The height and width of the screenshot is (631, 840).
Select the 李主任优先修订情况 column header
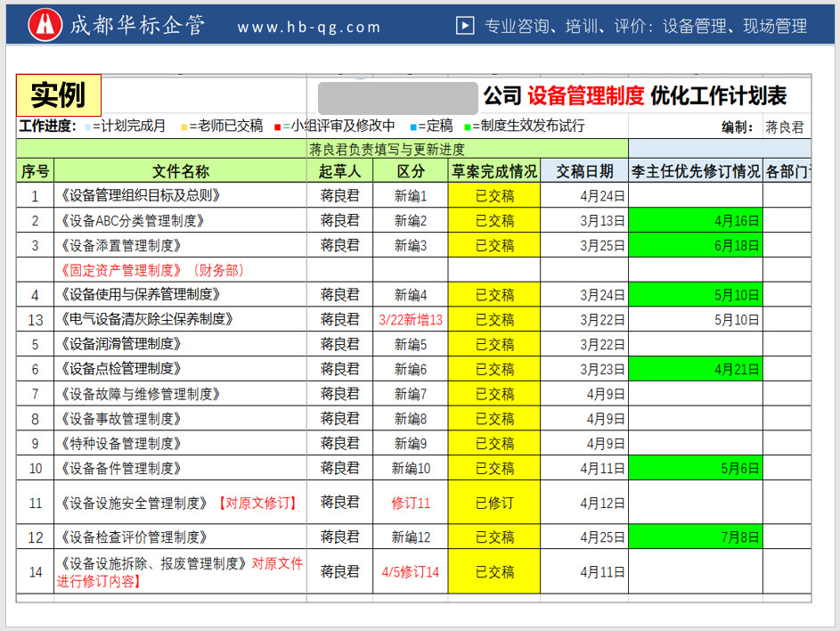[695, 171]
